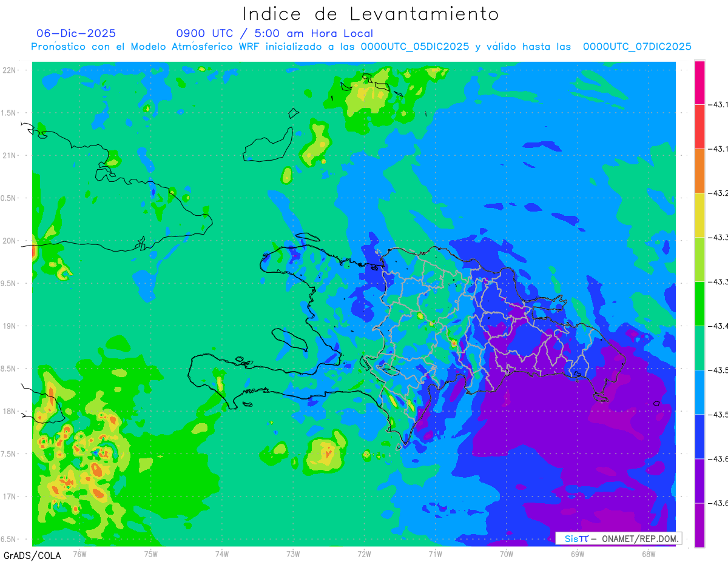
Task: Click the '72W' longitude label
Action: [364, 554]
